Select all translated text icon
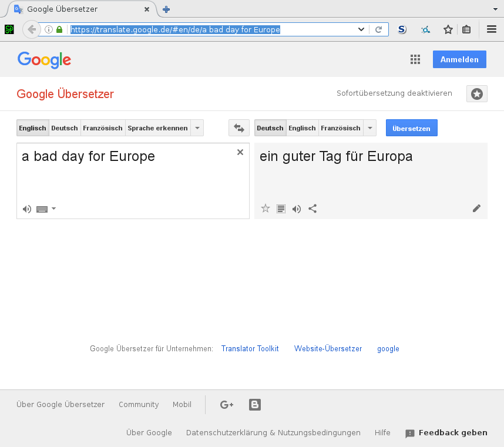This screenshot has width=504, height=447. [281, 209]
